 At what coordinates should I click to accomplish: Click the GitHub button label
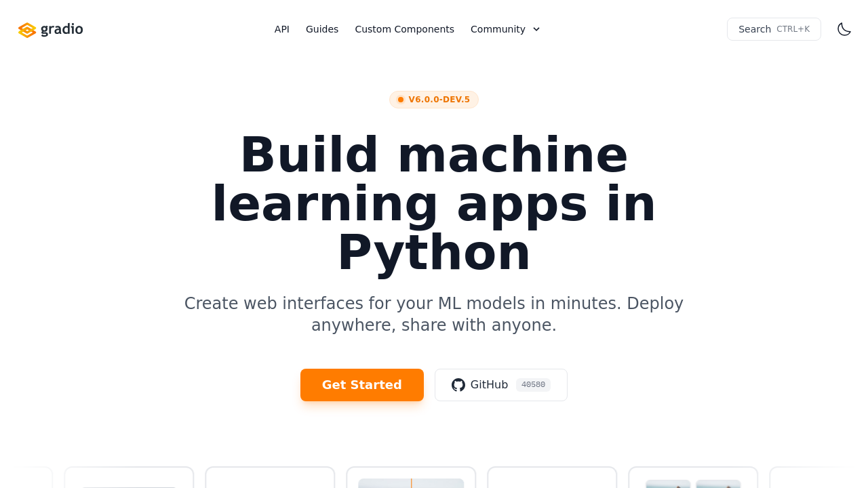point(489,385)
